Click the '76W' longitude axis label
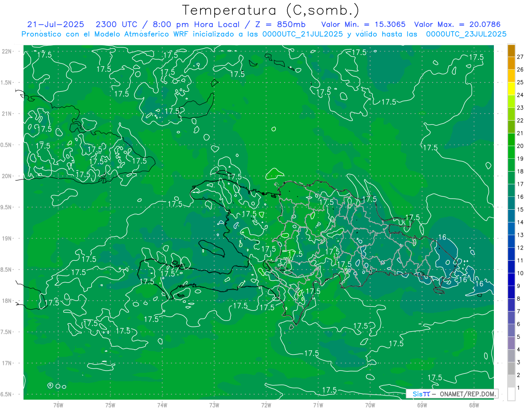 [58, 405]
